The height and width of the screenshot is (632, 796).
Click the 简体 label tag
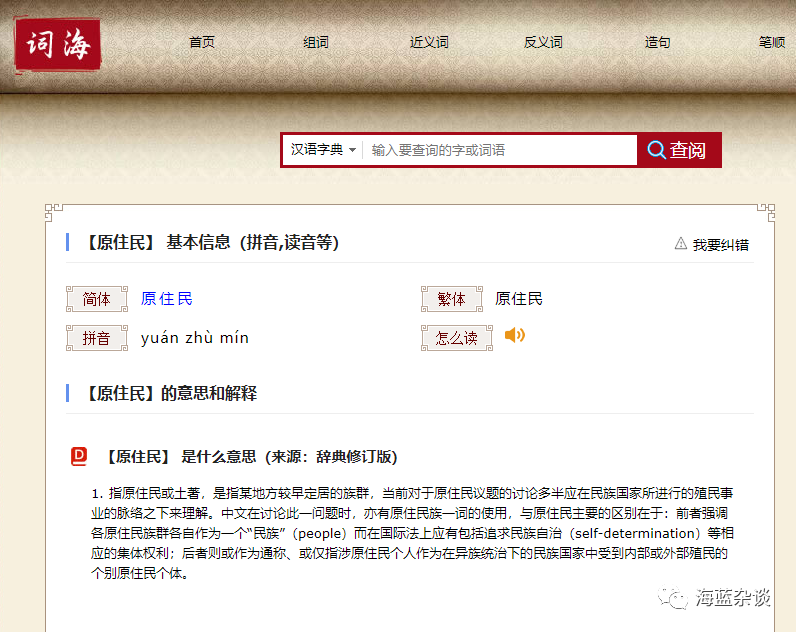click(x=97, y=299)
